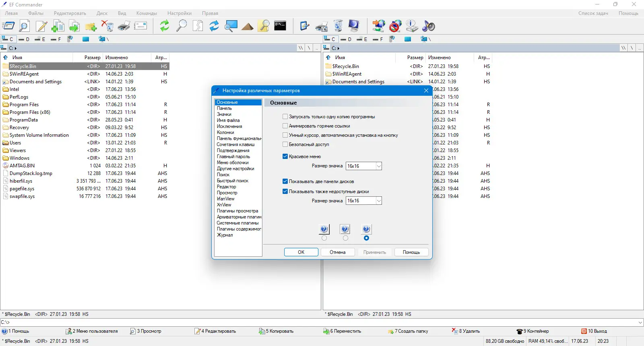Image resolution: width=644 pixels, height=346 pixels.
Task: Expand the right panel C: path arrow
Action: point(339,48)
